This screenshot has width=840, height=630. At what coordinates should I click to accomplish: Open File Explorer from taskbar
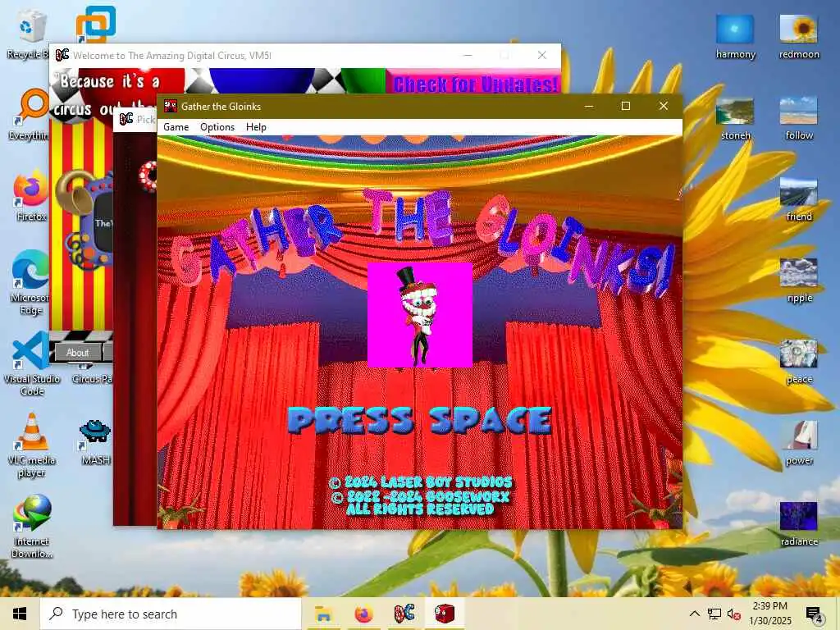click(x=323, y=614)
